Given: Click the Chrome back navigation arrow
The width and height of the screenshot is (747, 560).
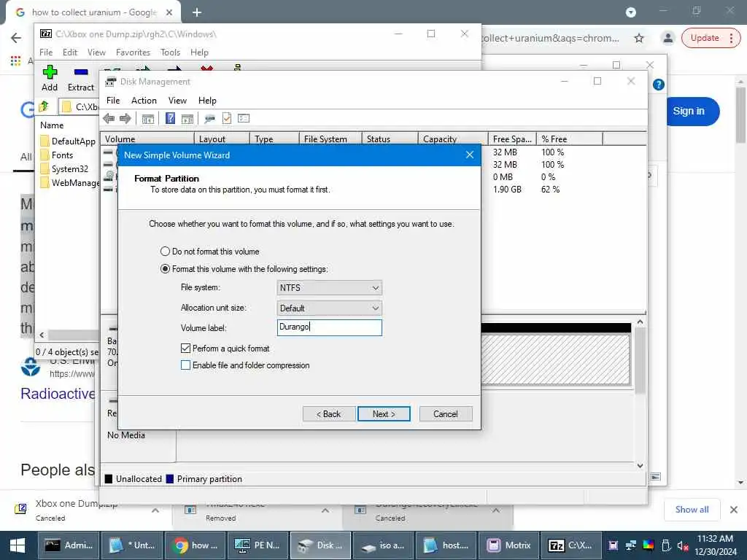Looking at the screenshot, I should 16,38.
